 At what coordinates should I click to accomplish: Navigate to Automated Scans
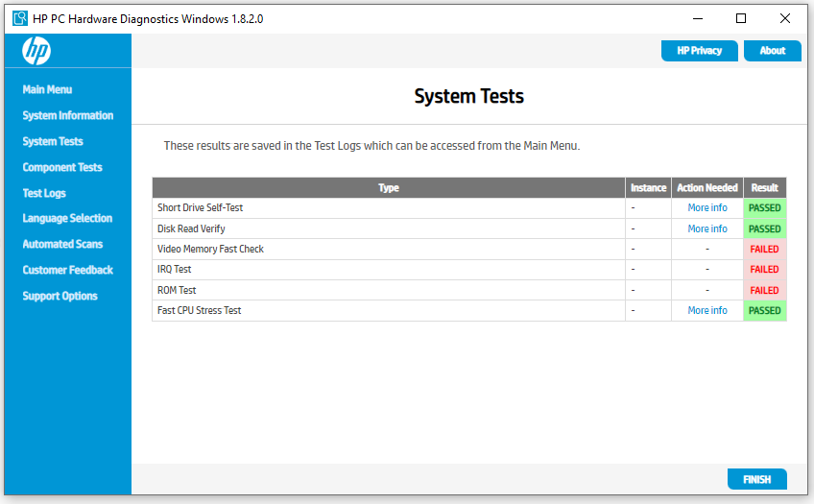tap(62, 244)
